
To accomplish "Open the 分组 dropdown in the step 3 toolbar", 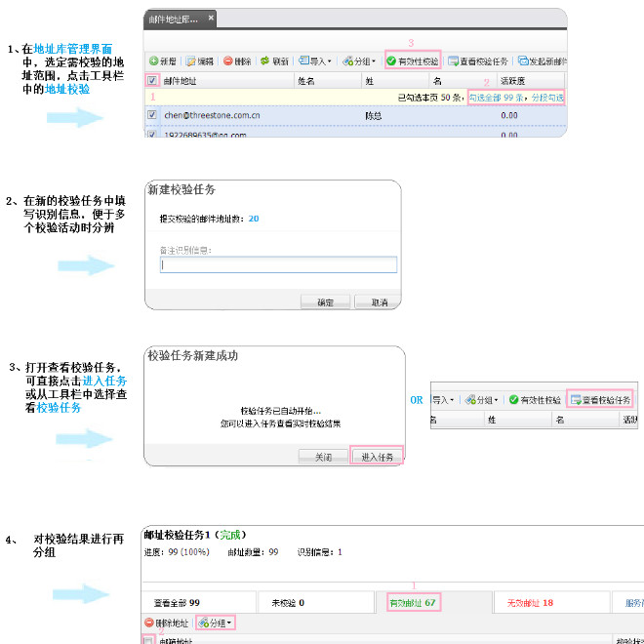I will pyautogui.click(x=481, y=400).
